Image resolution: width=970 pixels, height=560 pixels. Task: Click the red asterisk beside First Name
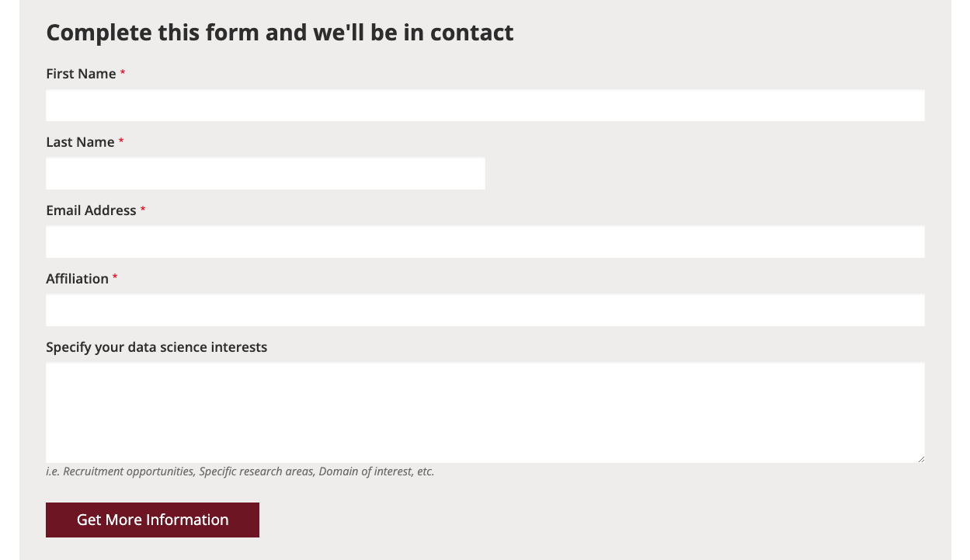point(123,73)
